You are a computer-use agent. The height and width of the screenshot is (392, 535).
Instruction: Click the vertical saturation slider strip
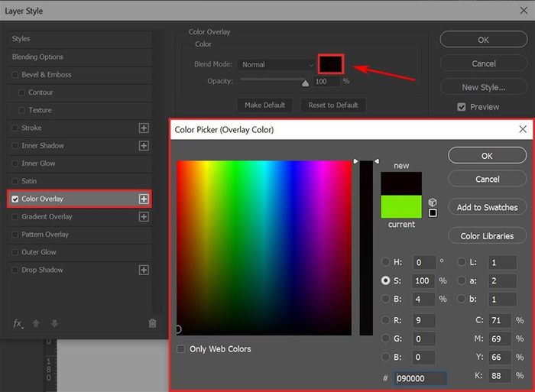(366, 248)
